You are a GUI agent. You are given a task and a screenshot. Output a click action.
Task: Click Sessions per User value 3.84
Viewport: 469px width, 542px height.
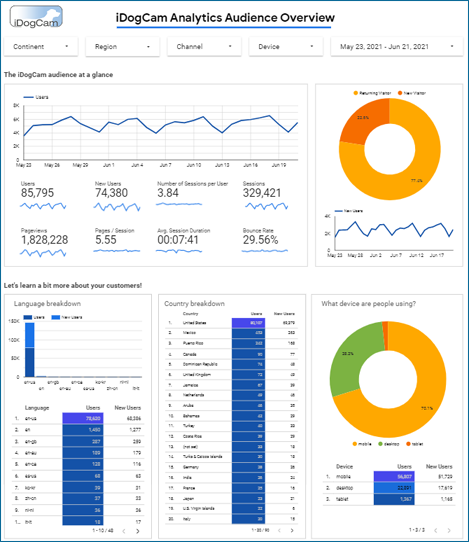coord(168,193)
